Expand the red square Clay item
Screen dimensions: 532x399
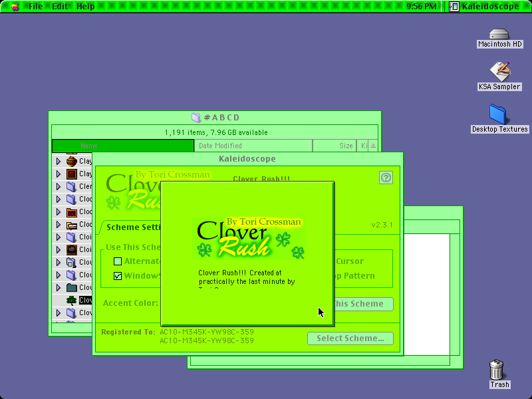click(x=59, y=174)
